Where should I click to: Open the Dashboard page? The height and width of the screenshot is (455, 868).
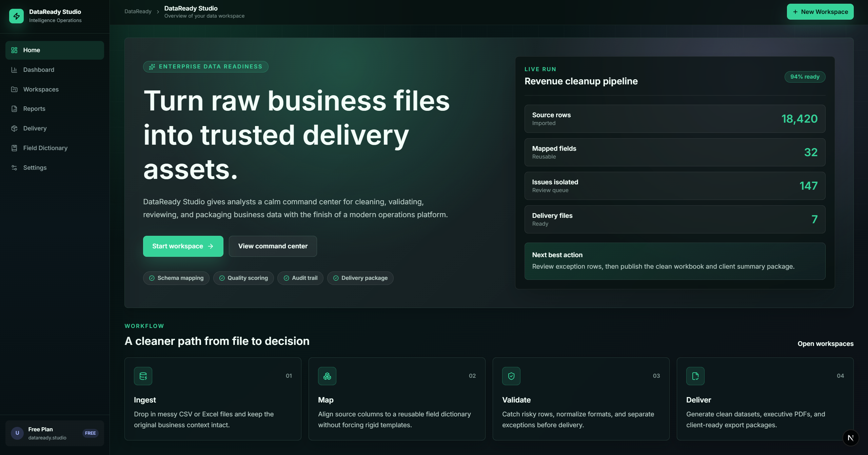pos(55,70)
